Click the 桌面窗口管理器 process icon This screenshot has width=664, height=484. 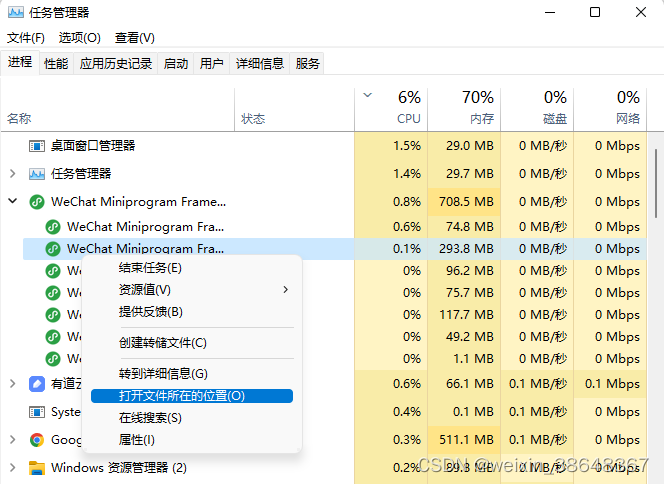tap(37, 146)
